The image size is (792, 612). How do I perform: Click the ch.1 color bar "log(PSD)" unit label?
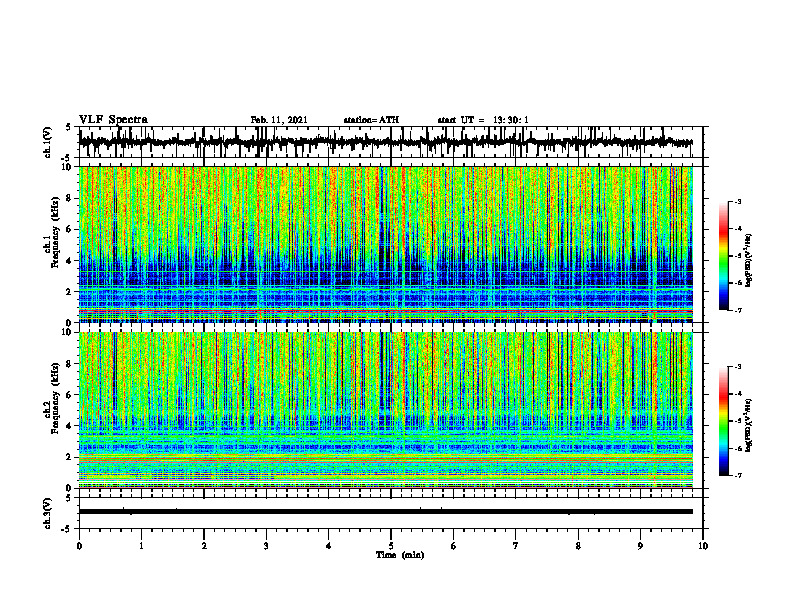click(x=748, y=261)
